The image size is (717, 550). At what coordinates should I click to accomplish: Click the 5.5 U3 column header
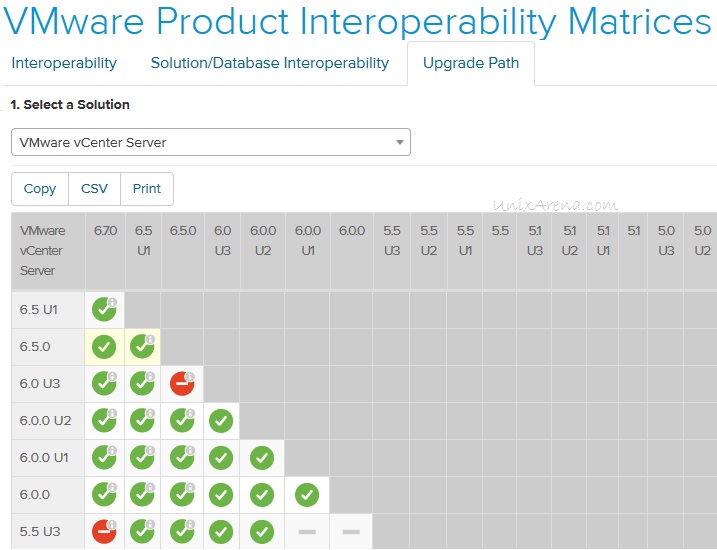click(392, 251)
